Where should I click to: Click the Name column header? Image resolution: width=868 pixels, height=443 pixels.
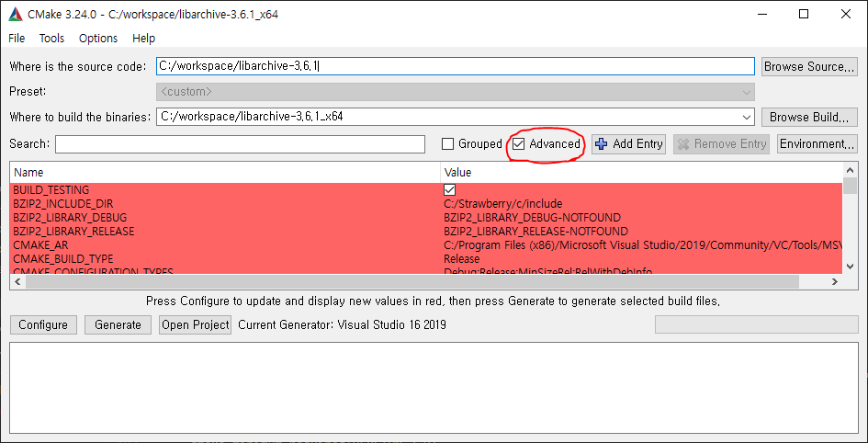[225, 172]
